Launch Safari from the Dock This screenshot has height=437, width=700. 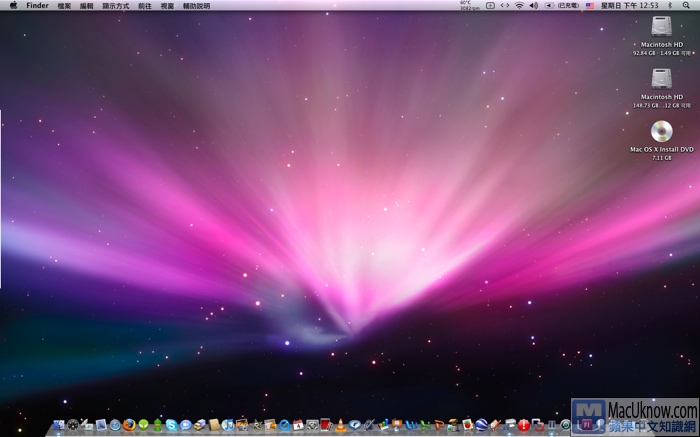[115, 425]
